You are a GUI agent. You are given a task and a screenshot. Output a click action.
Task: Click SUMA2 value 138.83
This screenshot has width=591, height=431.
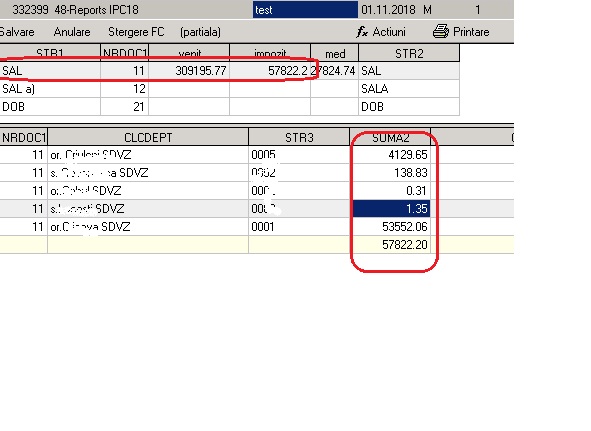coord(390,173)
